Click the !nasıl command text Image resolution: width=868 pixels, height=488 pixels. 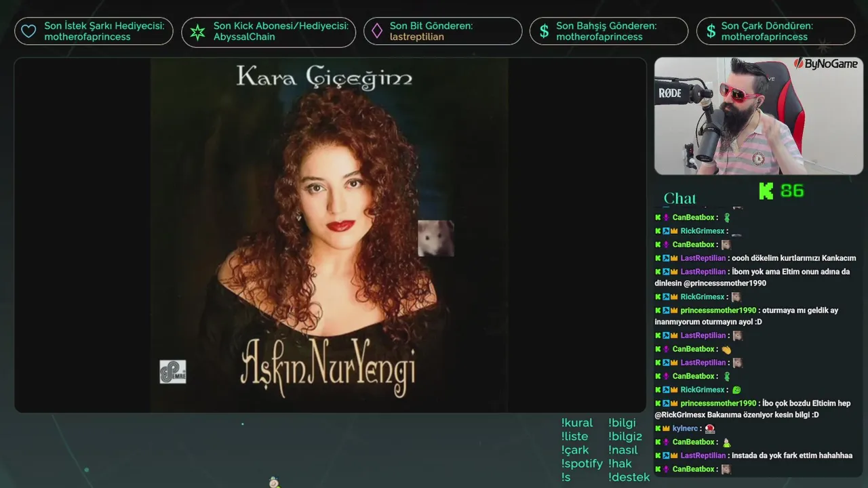(624, 450)
